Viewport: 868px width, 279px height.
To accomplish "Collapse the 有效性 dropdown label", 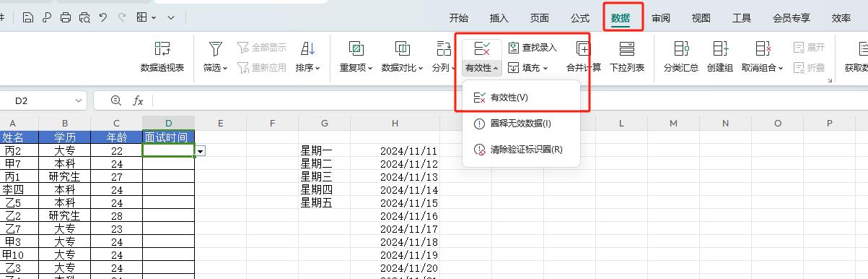I will [x=482, y=68].
